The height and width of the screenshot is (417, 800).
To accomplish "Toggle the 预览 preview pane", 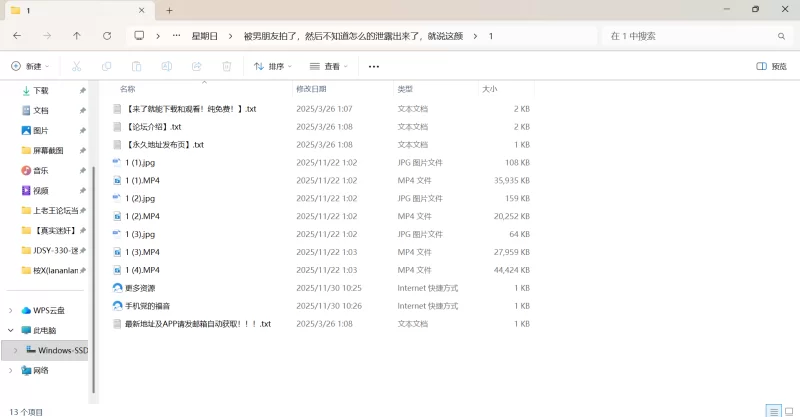I will pyautogui.click(x=771, y=66).
